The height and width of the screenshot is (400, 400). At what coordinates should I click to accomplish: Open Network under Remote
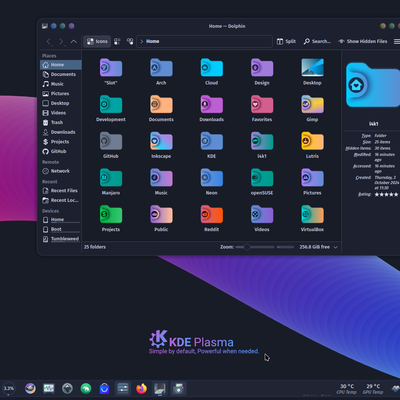[x=61, y=171]
